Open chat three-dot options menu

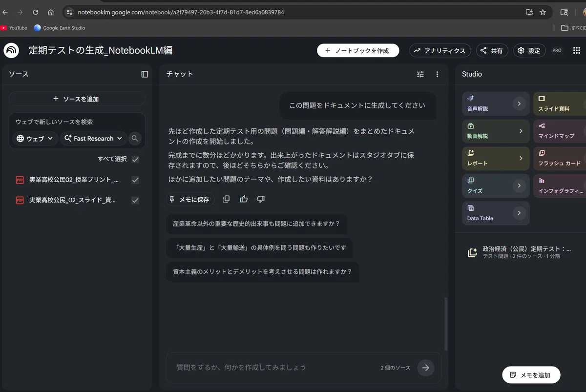tap(437, 74)
